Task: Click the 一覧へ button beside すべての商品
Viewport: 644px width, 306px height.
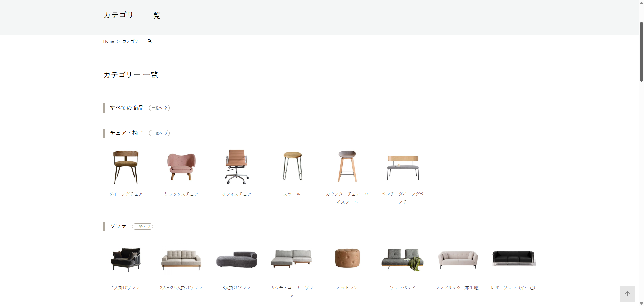Action: point(159,108)
